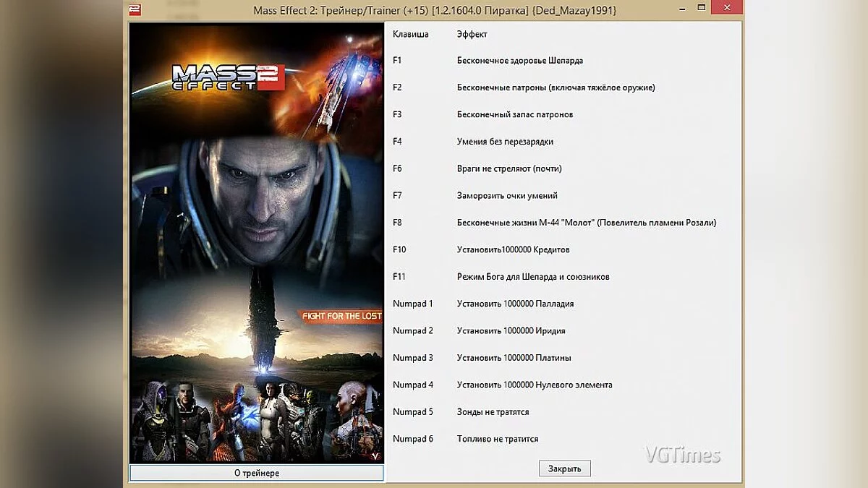Image resolution: width=868 pixels, height=488 pixels.
Task: Select set 1000000 Palladium (Numpad 1)
Action: click(514, 304)
